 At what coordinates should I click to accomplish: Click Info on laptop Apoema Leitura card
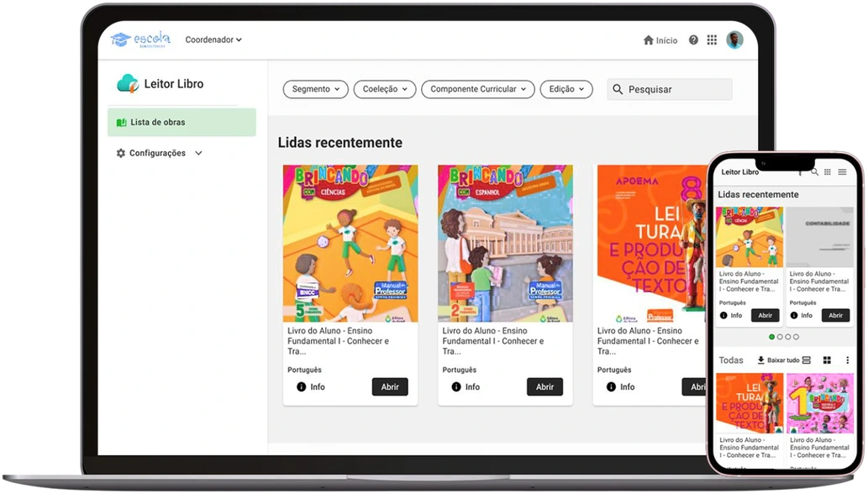click(621, 386)
